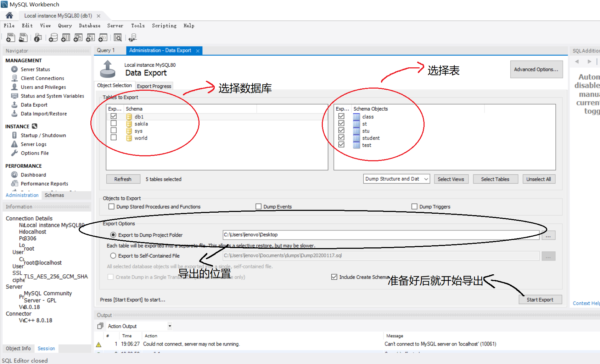Create a new schema in the connected server

point(53,37)
